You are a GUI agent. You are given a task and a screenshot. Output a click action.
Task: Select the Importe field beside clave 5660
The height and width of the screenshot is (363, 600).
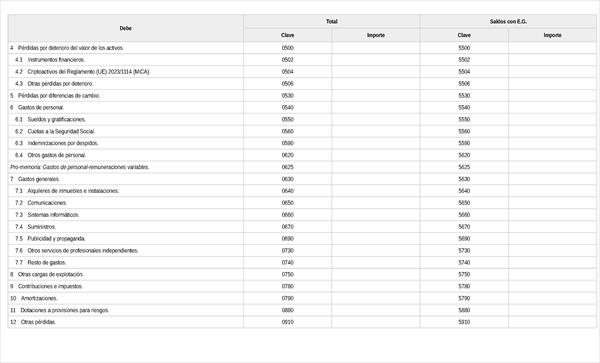tap(552, 215)
